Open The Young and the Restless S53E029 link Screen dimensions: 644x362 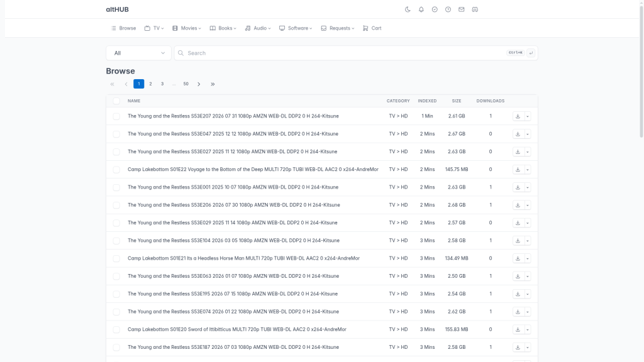click(233, 223)
